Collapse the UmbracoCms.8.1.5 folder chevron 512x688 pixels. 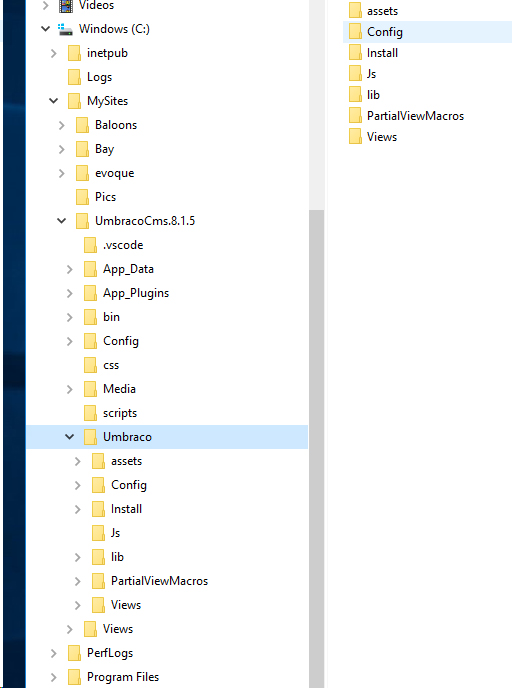62,221
